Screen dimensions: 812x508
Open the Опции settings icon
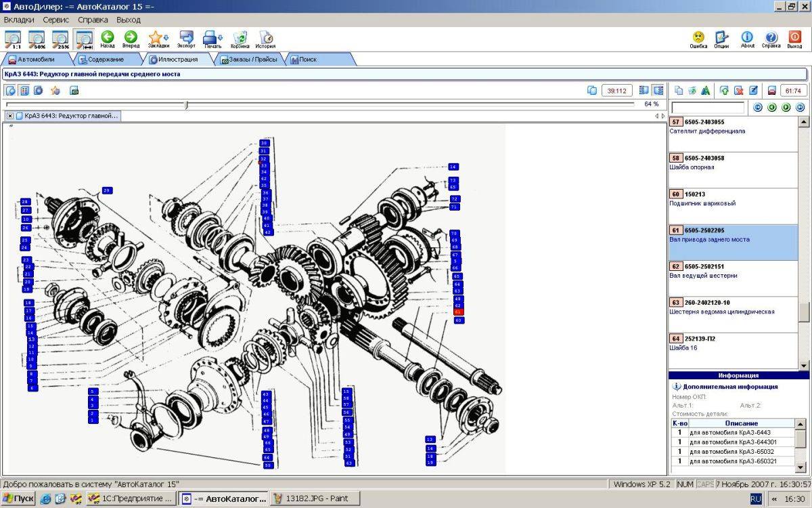(x=721, y=40)
